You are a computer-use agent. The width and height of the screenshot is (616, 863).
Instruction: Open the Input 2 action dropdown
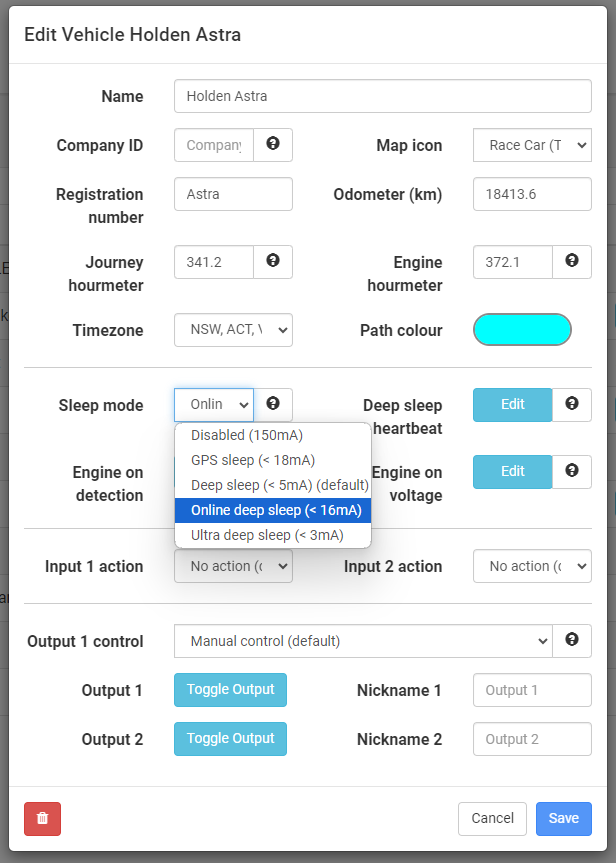click(x=532, y=566)
